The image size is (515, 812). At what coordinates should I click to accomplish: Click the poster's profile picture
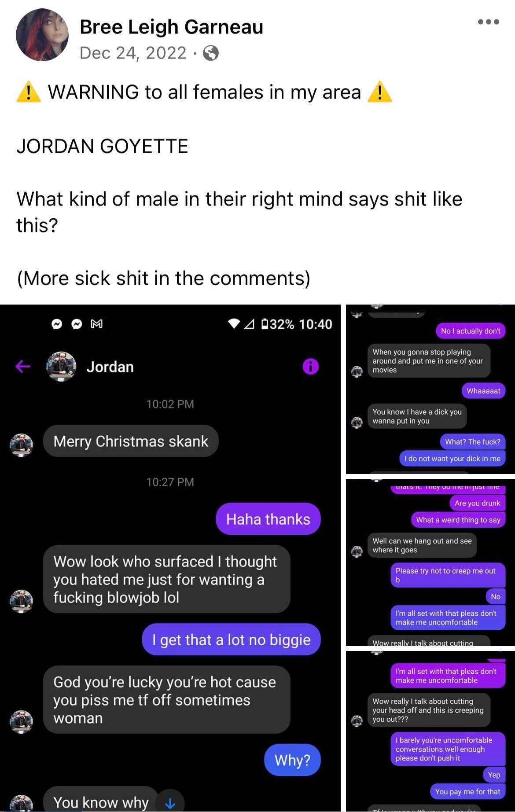point(42,35)
